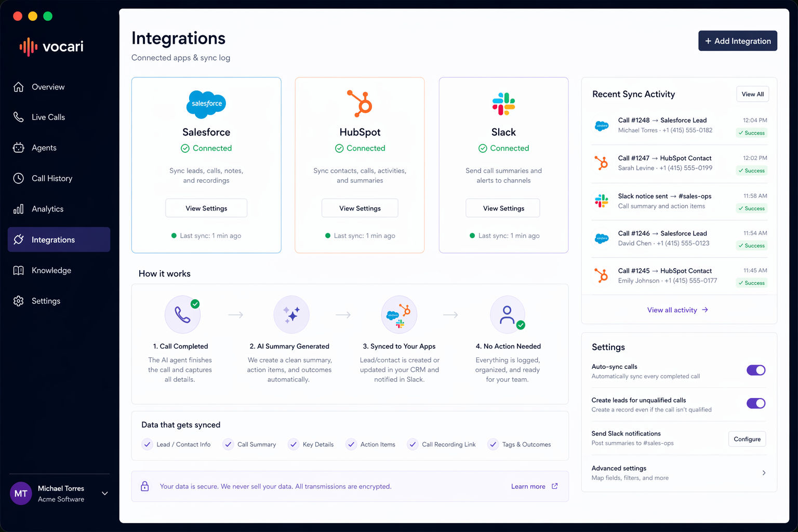
Task: Click Salesforce icon for Call #1246
Action: 602,238
